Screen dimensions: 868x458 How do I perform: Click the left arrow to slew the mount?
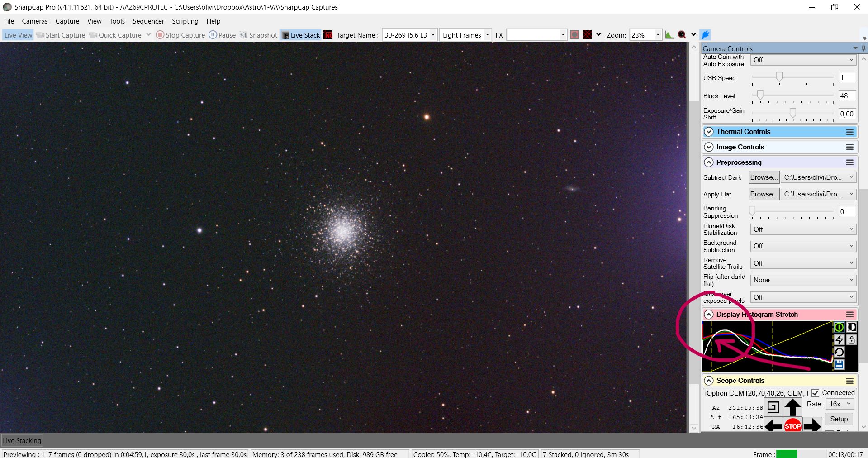pyautogui.click(x=773, y=425)
